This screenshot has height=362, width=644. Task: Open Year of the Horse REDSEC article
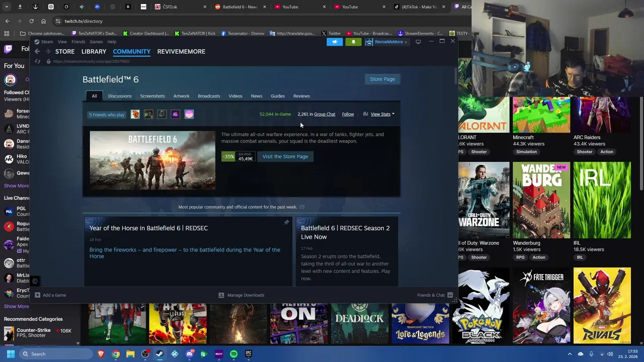pyautogui.click(x=148, y=228)
